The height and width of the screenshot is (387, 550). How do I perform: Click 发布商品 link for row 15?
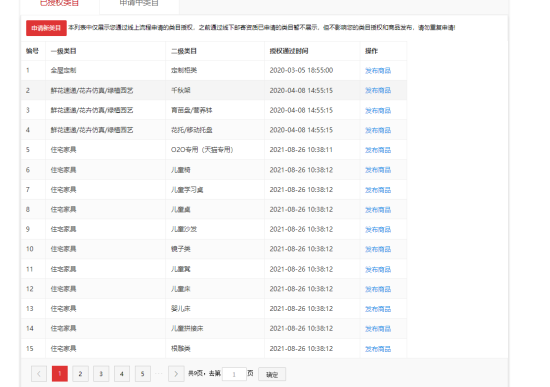point(378,349)
